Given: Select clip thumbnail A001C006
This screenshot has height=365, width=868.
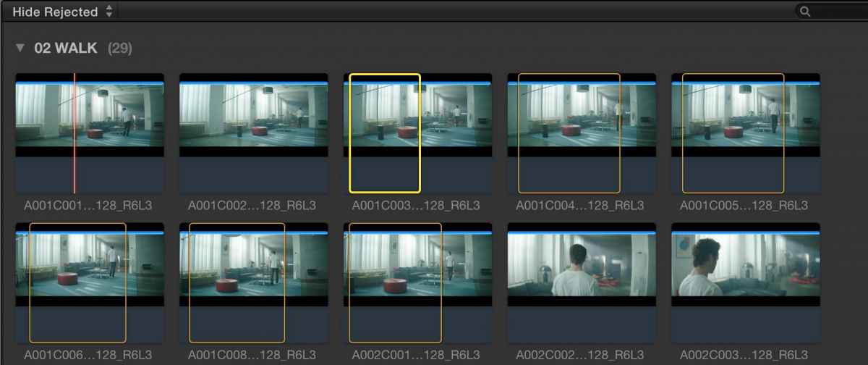Looking at the screenshot, I should click(x=90, y=282).
